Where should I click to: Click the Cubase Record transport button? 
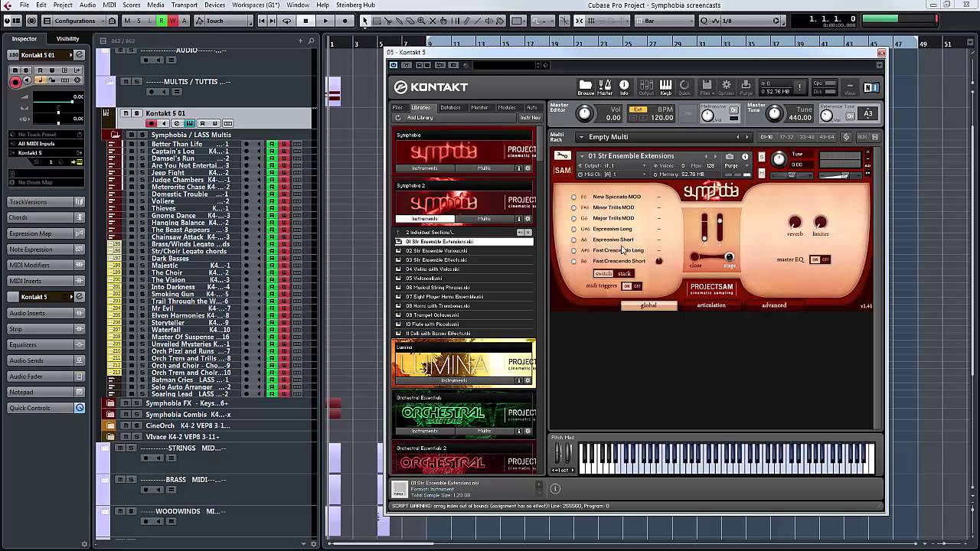point(345,21)
